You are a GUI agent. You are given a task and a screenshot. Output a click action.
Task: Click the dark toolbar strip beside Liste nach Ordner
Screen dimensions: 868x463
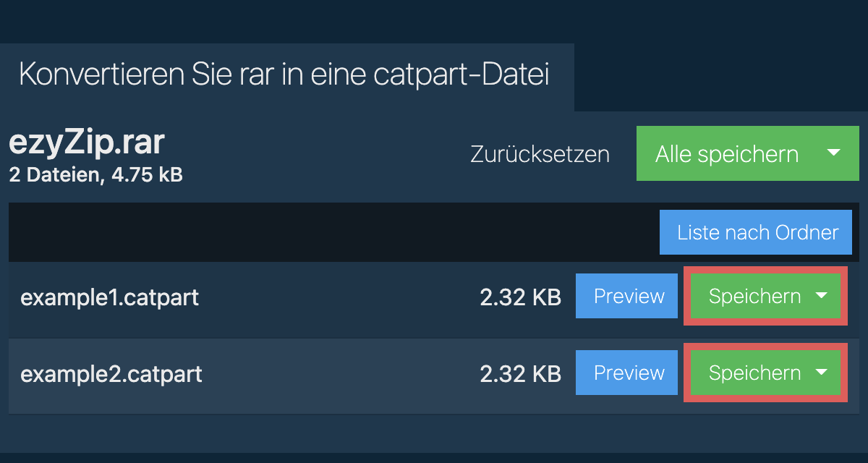(325, 232)
